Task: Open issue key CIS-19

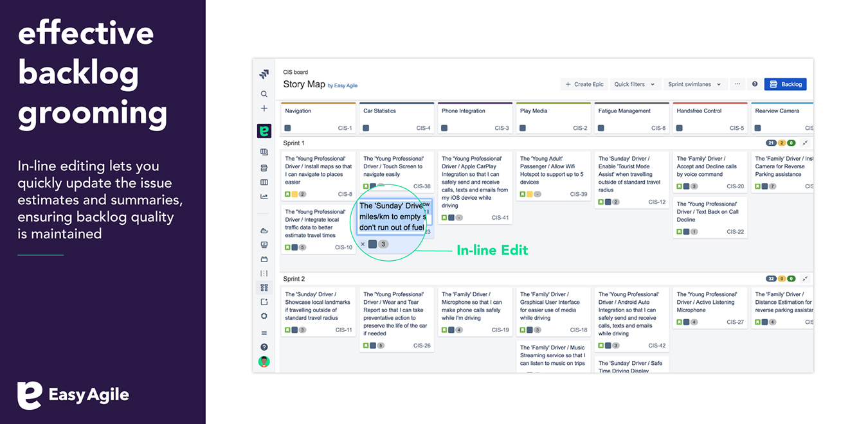Action: coord(500,330)
